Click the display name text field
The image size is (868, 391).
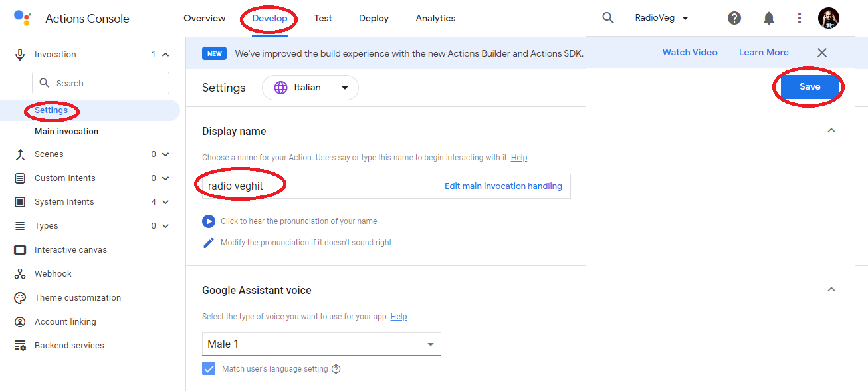(x=319, y=186)
